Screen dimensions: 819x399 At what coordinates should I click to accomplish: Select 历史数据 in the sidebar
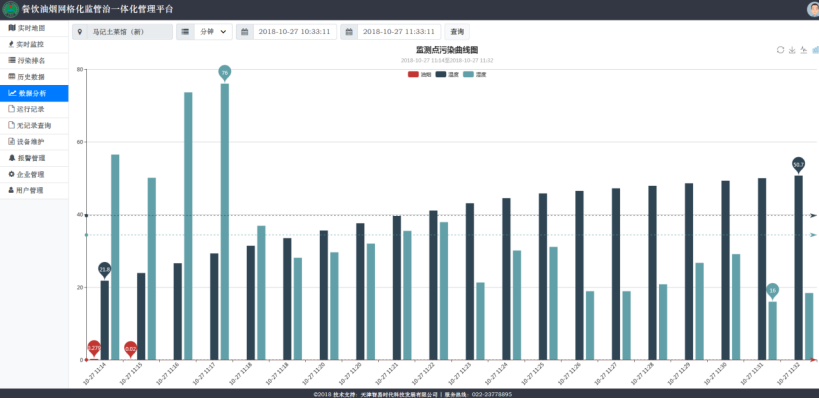pyautogui.click(x=34, y=77)
